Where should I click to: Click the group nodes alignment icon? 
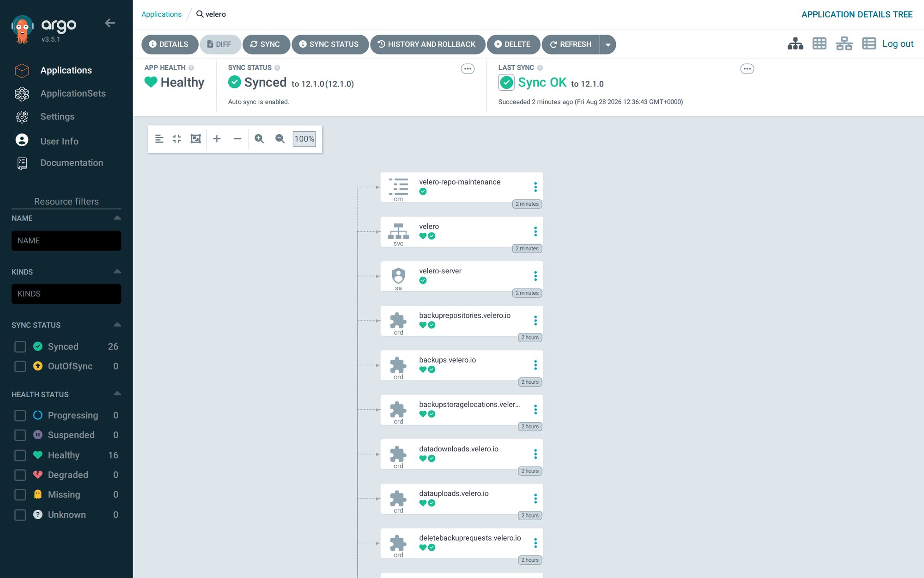click(159, 139)
